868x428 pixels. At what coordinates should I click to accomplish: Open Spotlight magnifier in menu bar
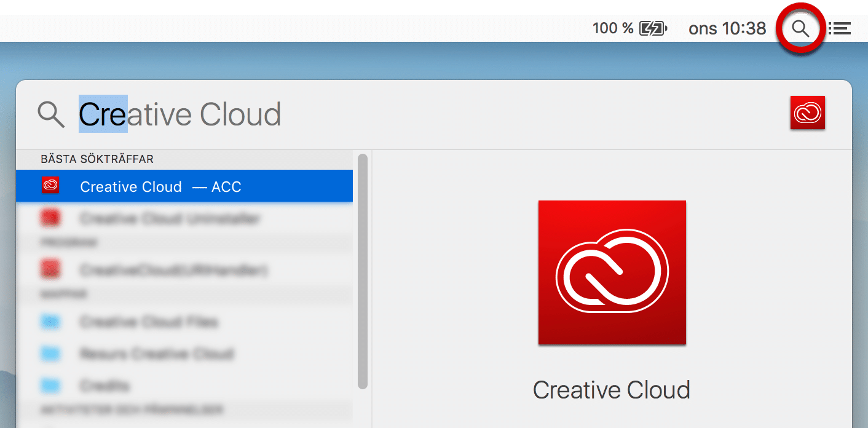pyautogui.click(x=800, y=28)
